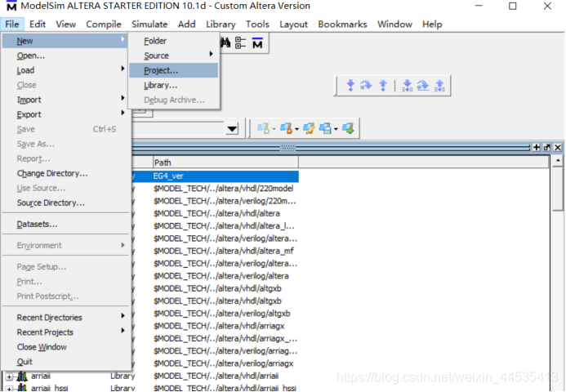Select the EG4_ver path row
This screenshot has width=566, height=392.
[x=225, y=176]
